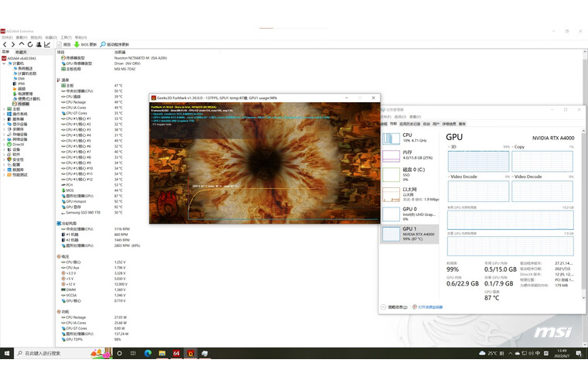Open the AIDA64 icon in Windows taskbar

[176, 354]
